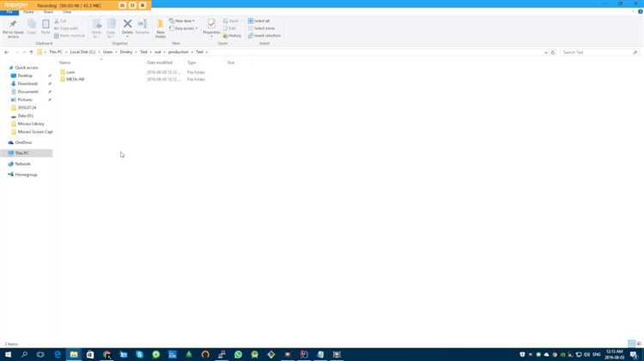The image size is (644, 361).
Task: Open Quick access in navigation pane
Action: pos(27,68)
